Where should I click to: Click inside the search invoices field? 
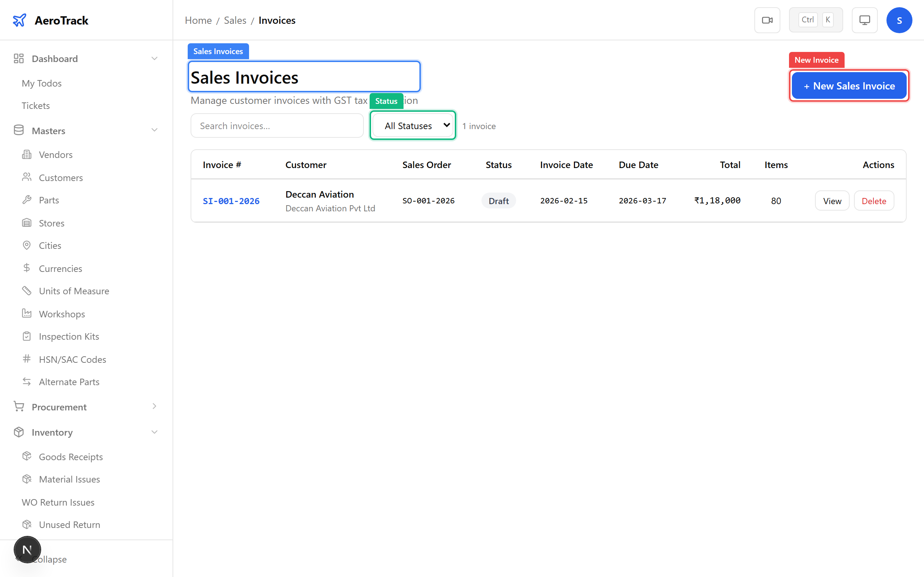[x=277, y=125]
